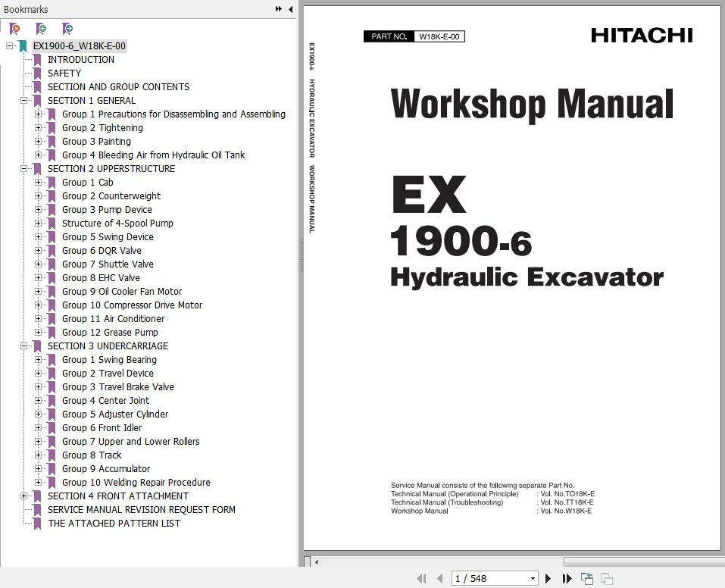Expand Group 1 Swing Bearing bookmark

tap(39, 359)
